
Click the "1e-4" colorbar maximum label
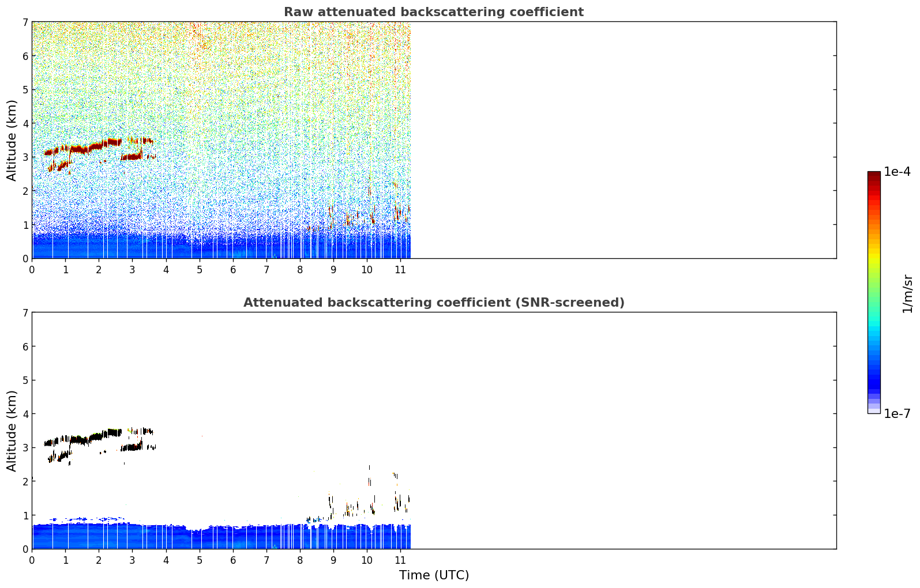pos(898,172)
